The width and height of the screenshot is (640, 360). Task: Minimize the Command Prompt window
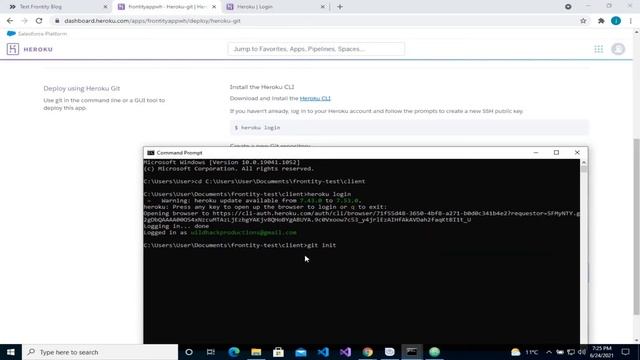536,153
